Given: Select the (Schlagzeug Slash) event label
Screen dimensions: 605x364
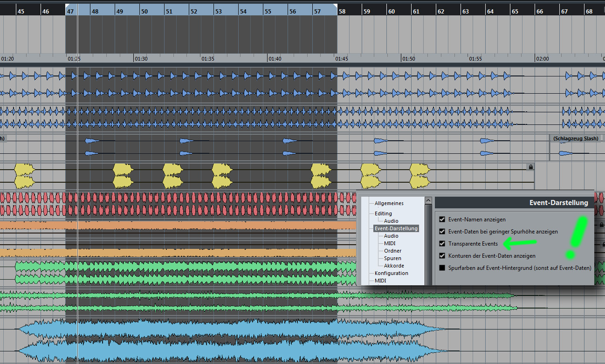Looking at the screenshot, I should (576, 138).
